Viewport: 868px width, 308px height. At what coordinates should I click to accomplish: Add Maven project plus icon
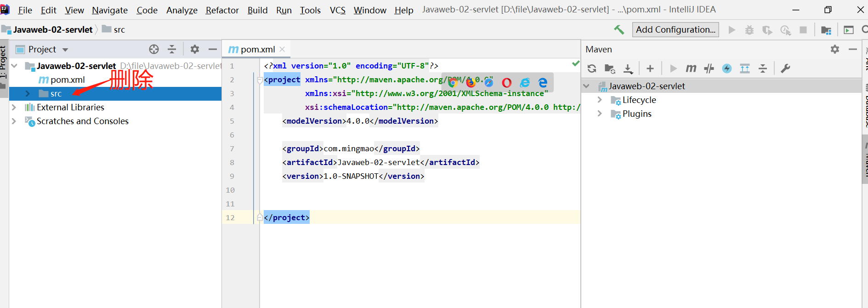click(x=650, y=68)
